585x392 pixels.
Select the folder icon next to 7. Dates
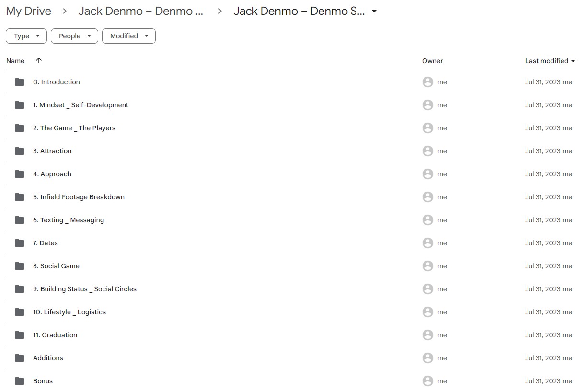pyautogui.click(x=20, y=243)
